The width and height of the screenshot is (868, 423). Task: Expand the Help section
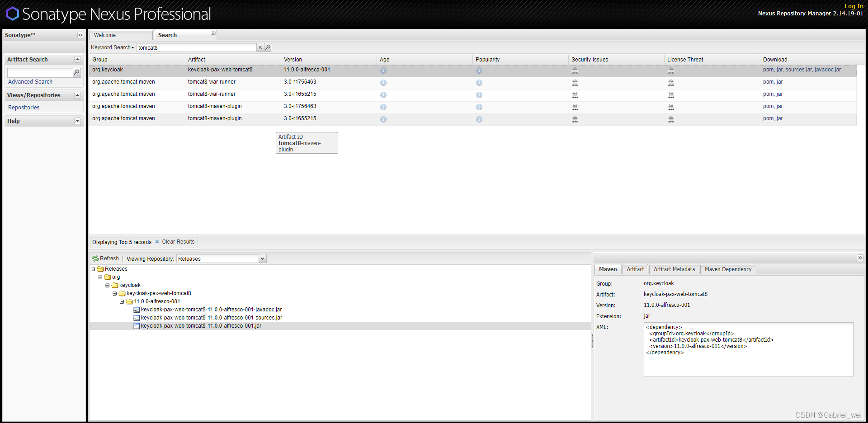77,121
